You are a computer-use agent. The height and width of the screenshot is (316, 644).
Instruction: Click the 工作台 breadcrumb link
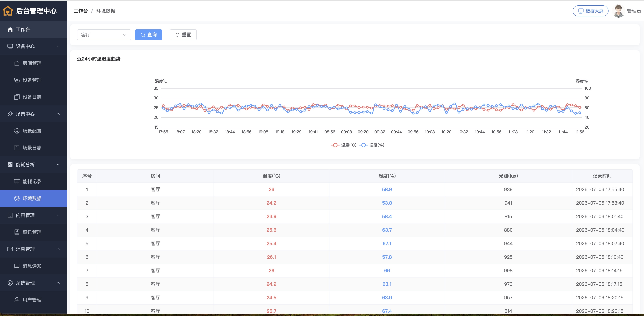(81, 11)
